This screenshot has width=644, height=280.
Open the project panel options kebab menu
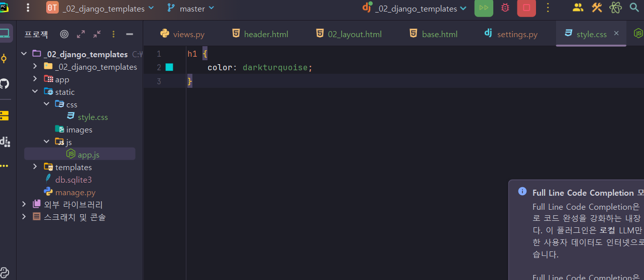pos(114,34)
